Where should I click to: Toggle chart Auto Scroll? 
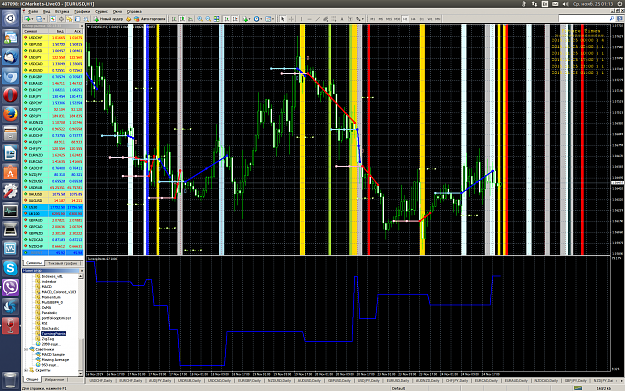click(226, 19)
